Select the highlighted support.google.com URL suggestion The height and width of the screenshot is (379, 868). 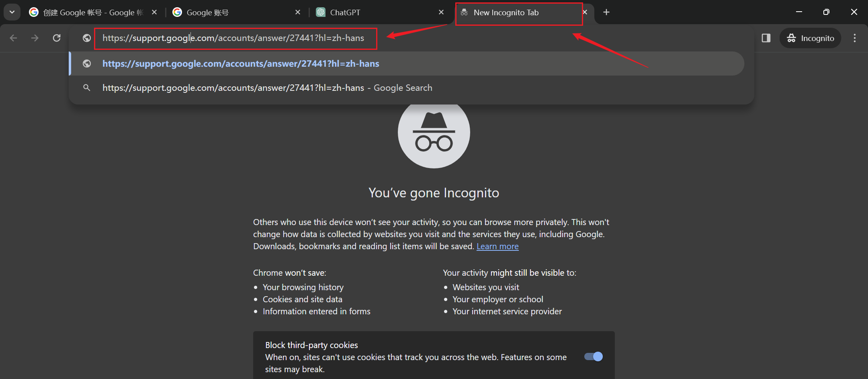click(x=407, y=64)
